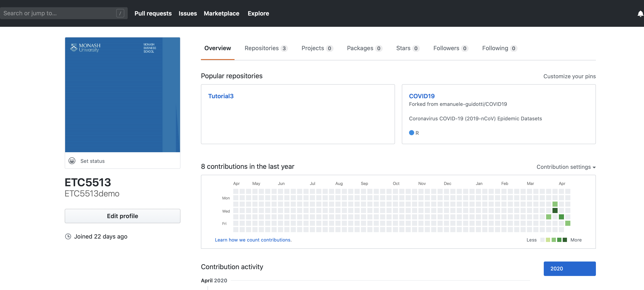Viewport: 644px width, 290px height.
Task: Click the Monash University profile picture
Action: (x=123, y=95)
